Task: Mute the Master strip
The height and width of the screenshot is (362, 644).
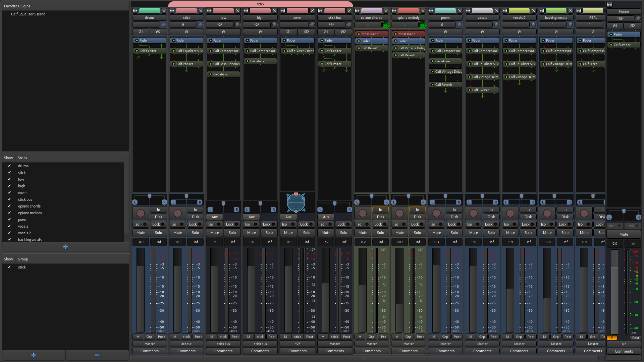Action: point(624,234)
